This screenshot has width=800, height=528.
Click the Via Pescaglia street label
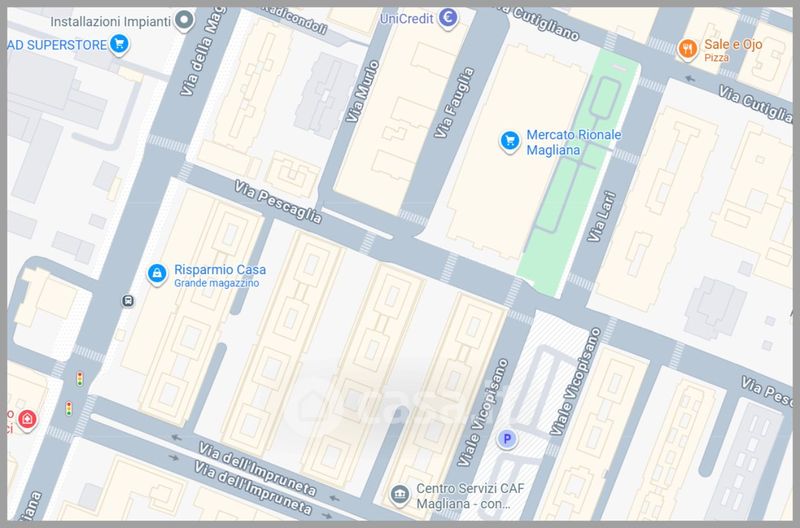278,202
